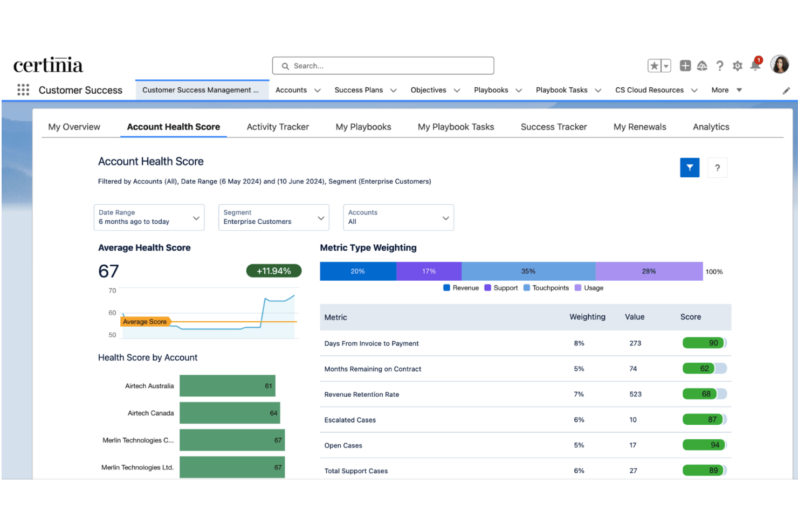Viewport: 798px width, 532px height.
Task: Click the Open Cases score bar 94
Action: point(705,445)
